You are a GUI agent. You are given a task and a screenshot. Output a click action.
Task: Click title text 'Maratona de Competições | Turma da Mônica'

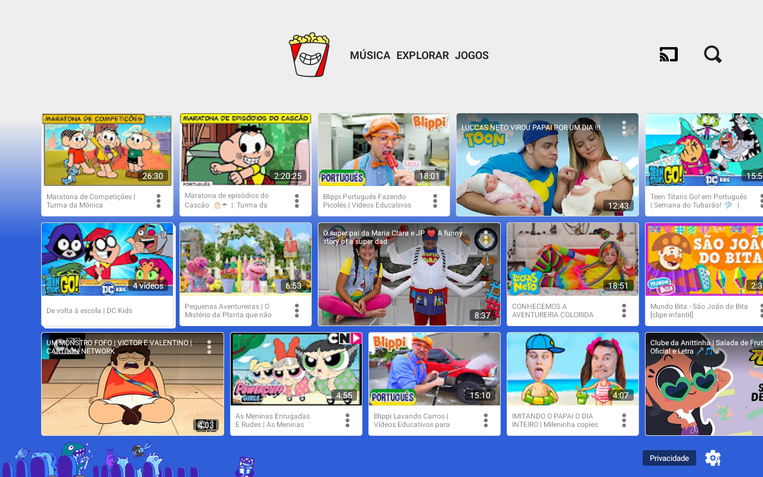click(91, 201)
